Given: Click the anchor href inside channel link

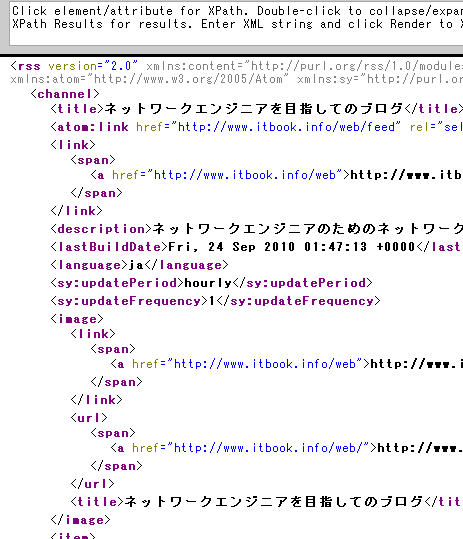Looking at the screenshot, I should (x=227, y=175).
